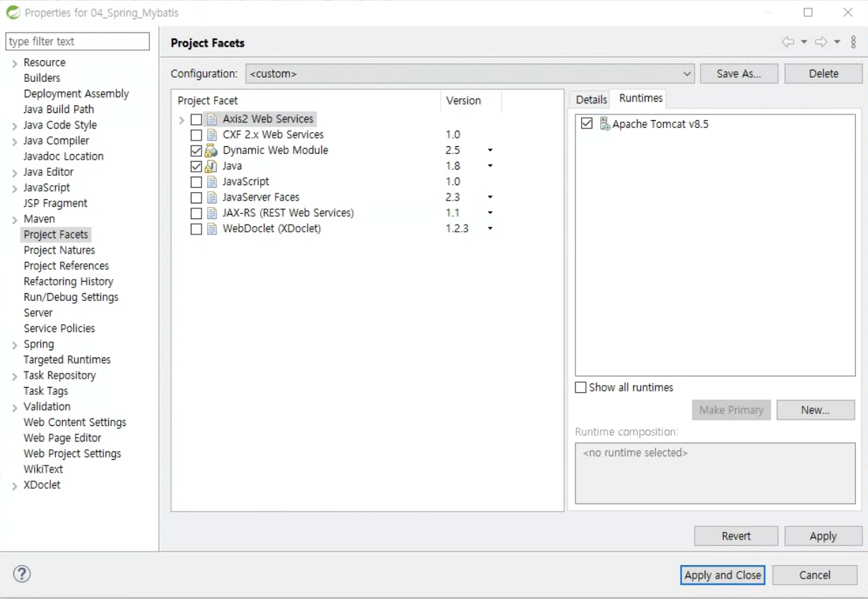The height and width of the screenshot is (599, 868).
Task: Click the Spring leaf icon in title bar
Action: pyautogui.click(x=13, y=13)
